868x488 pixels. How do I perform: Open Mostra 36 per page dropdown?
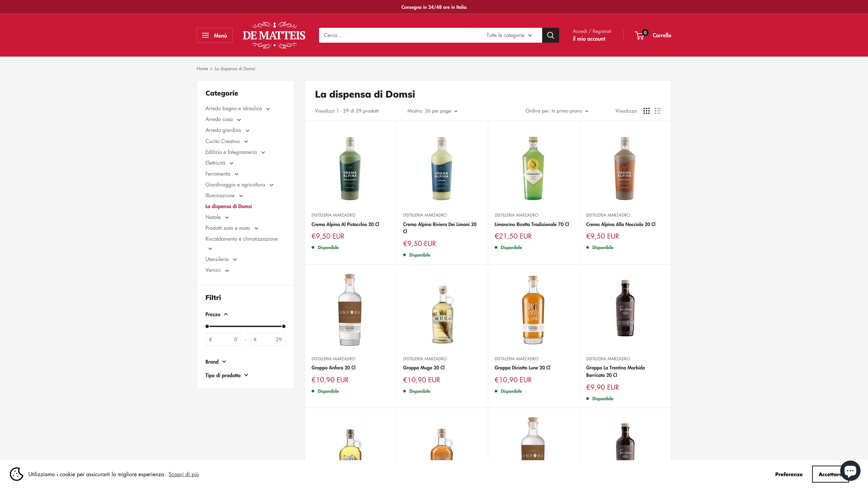pos(432,111)
